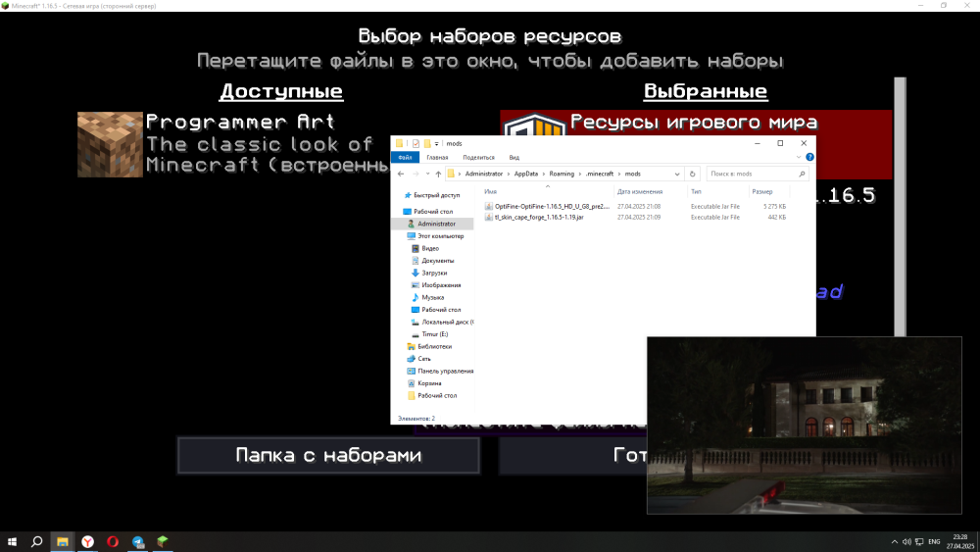The width and height of the screenshot is (980, 552).
Task: Refresh the mods folder view
Action: point(692,174)
